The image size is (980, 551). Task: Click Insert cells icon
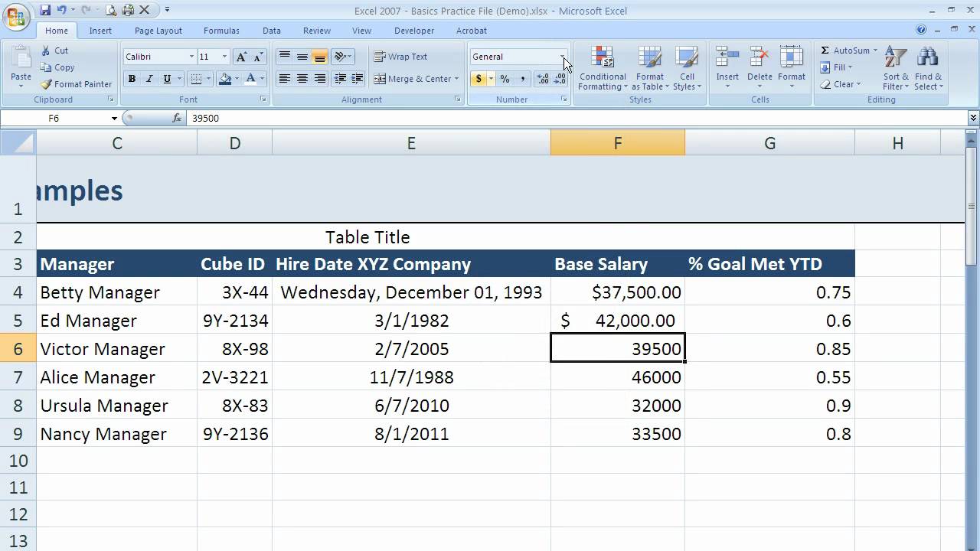click(727, 57)
